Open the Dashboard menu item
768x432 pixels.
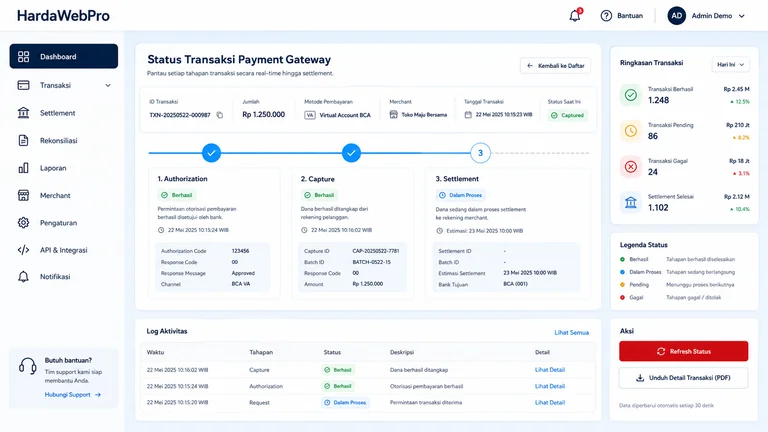click(x=64, y=56)
